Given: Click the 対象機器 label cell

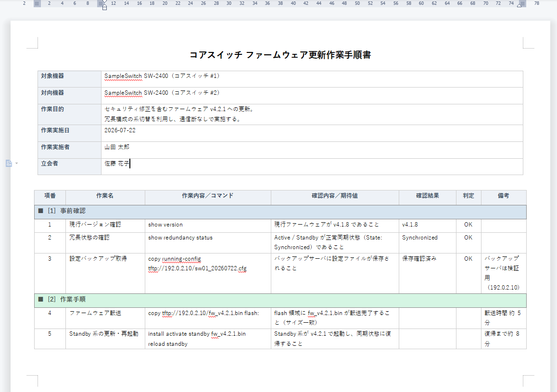Looking at the screenshot, I should point(70,79).
